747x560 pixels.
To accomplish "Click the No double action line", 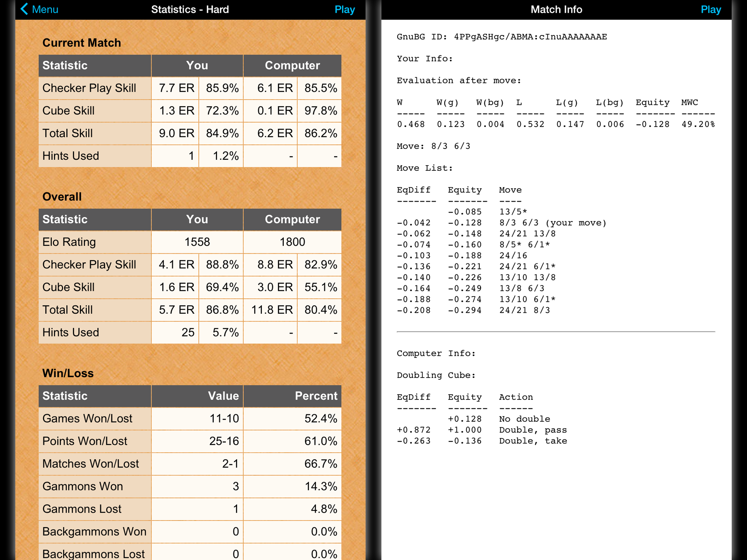I will 524,419.
